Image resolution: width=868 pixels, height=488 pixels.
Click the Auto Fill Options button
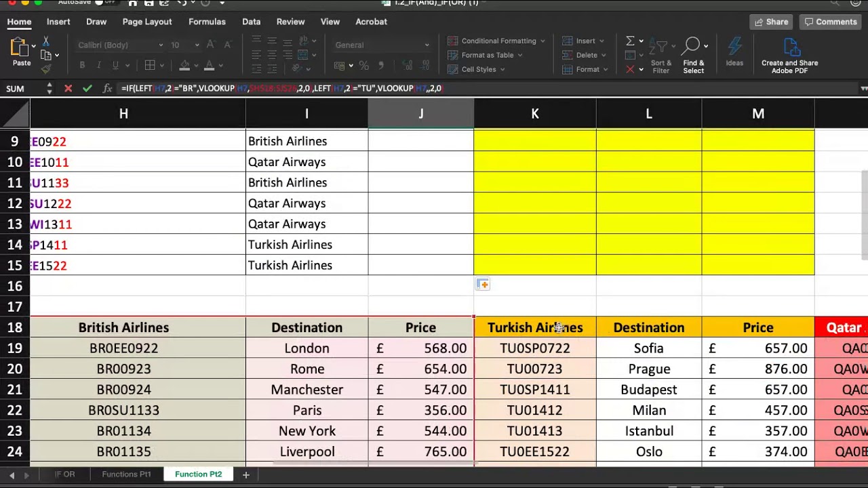pyautogui.click(x=483, y=285)
